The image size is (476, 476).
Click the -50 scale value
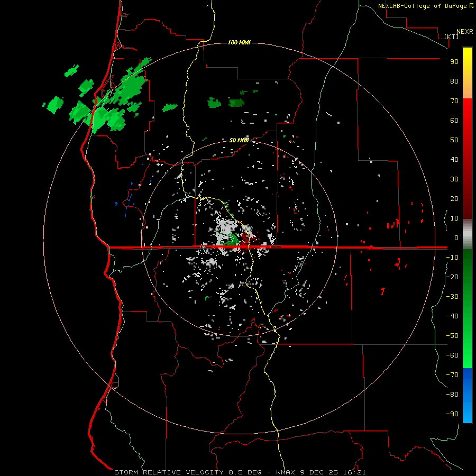pos(452,336)
